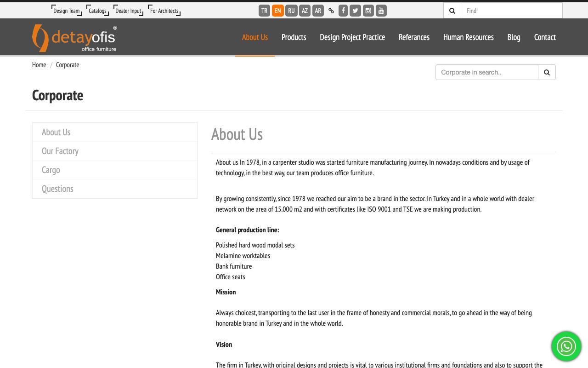Go to Home breadcrumb
The height and width of the screenshot is (368, 588).
click(x=39, y=65)
